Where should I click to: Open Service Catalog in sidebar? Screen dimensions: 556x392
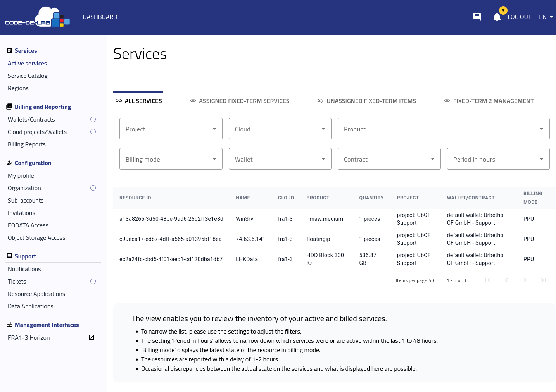click(x=28, y=76)
